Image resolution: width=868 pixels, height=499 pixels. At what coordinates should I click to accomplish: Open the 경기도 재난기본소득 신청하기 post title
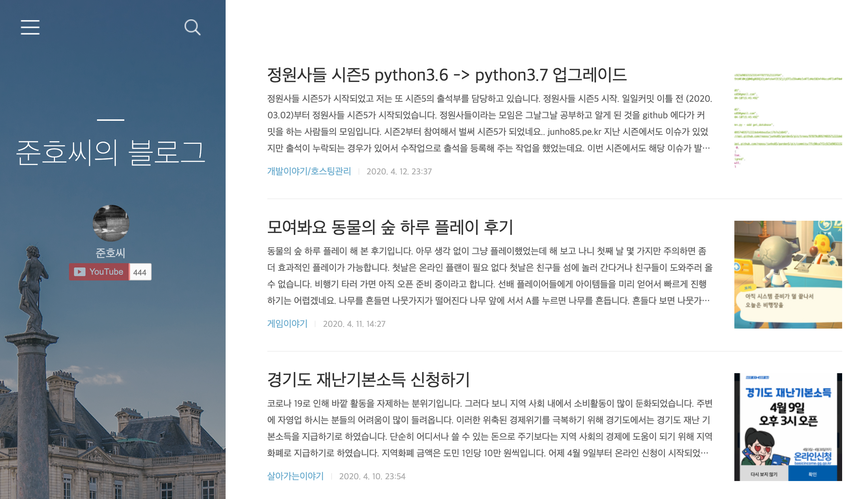pyautogui.click(x=368, y=380)
